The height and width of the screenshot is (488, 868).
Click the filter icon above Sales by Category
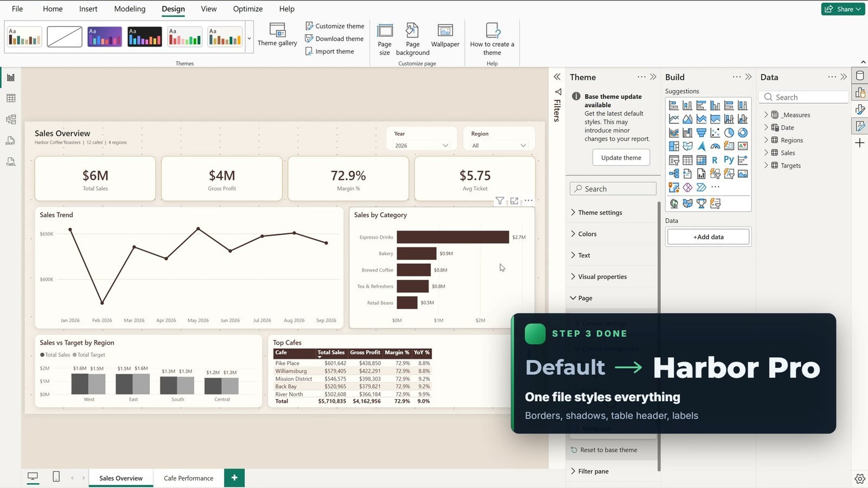(x=500, y=201)
